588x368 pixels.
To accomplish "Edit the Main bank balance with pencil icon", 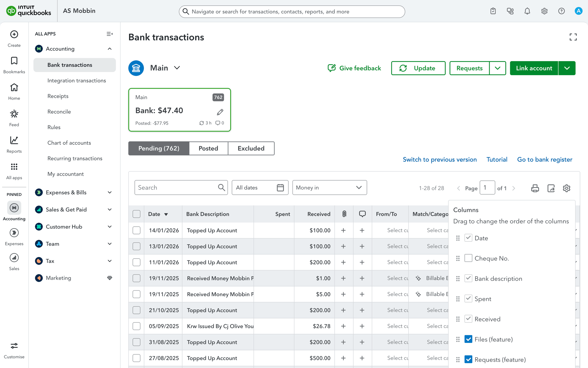I will pos(220,112).
